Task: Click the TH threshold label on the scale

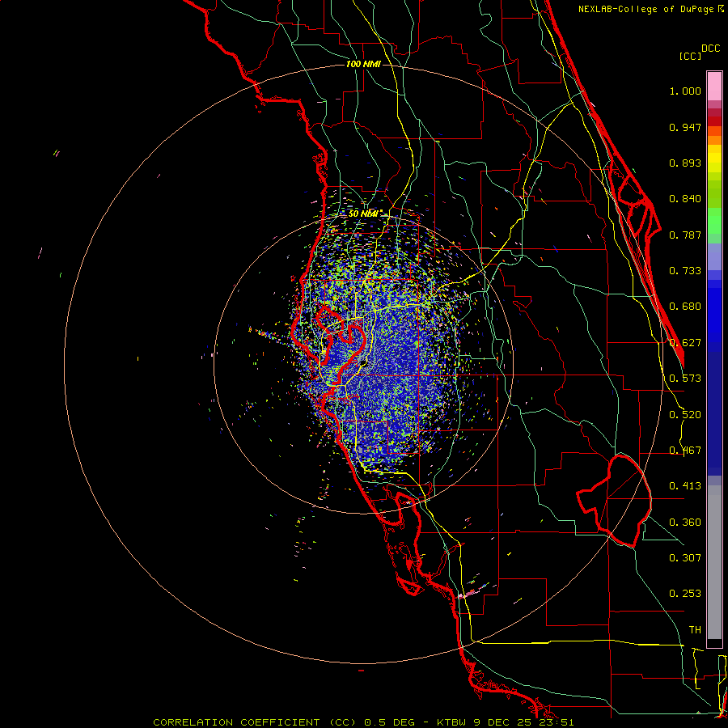Action: point(695,630)
